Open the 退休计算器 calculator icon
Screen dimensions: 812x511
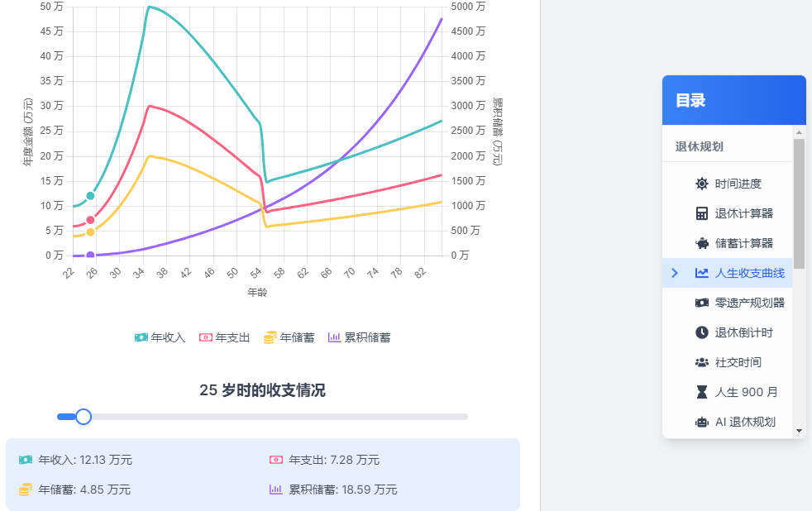click(701, 213)
